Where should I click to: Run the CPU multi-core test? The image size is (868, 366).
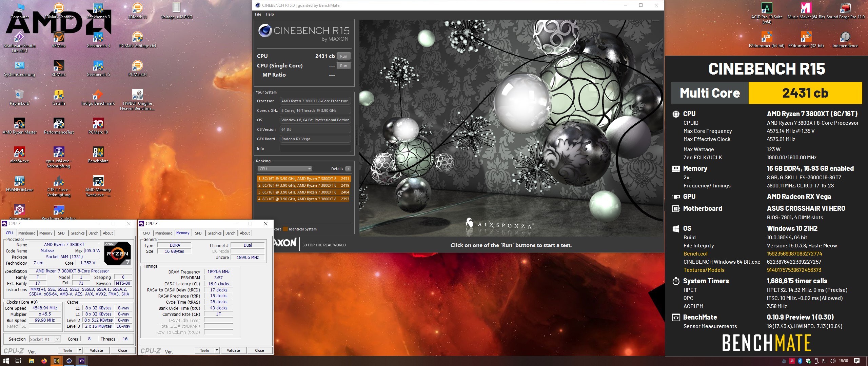(343, 56)
